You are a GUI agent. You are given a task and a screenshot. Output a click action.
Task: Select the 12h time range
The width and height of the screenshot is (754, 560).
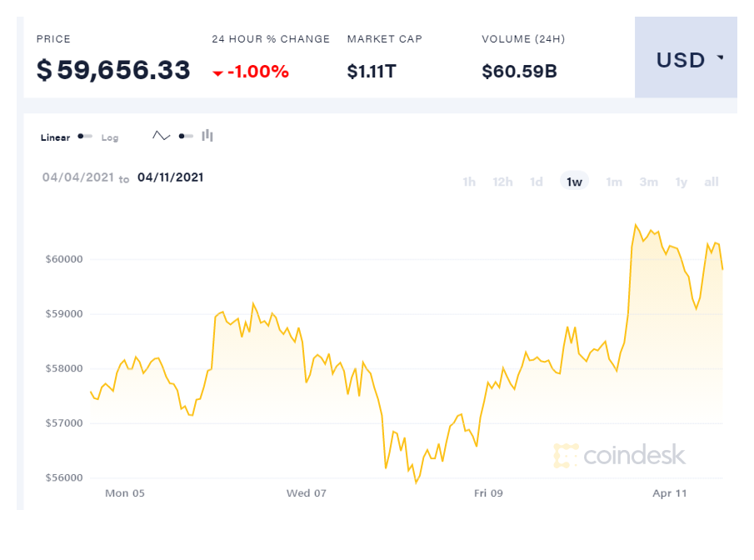[x=502, y=182]
